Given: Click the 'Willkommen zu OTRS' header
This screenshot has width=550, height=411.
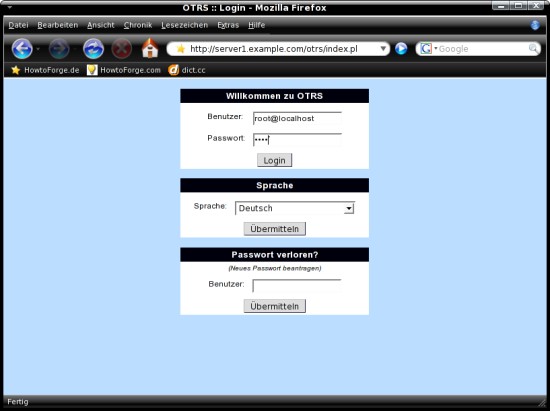Looking at the screenshot, I should click(x=274, y=96).
